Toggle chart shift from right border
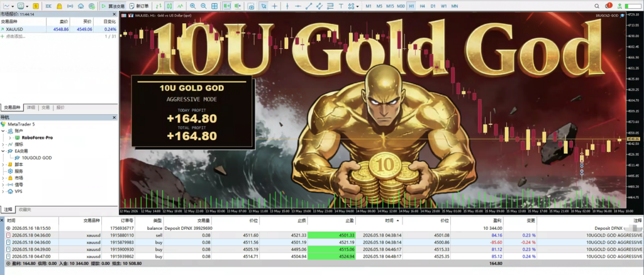Image resolution: width=644 pixels, height=275 pixels. pos(237,6)
